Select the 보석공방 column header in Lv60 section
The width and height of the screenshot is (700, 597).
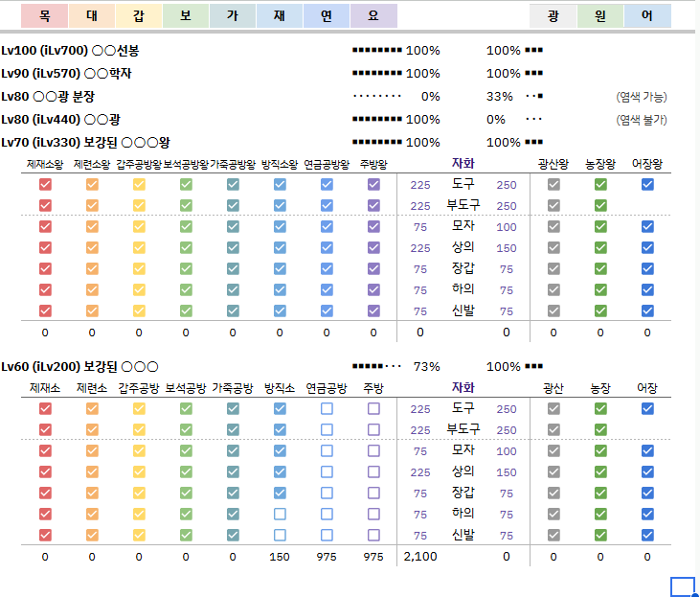click(x=186, y=388)
